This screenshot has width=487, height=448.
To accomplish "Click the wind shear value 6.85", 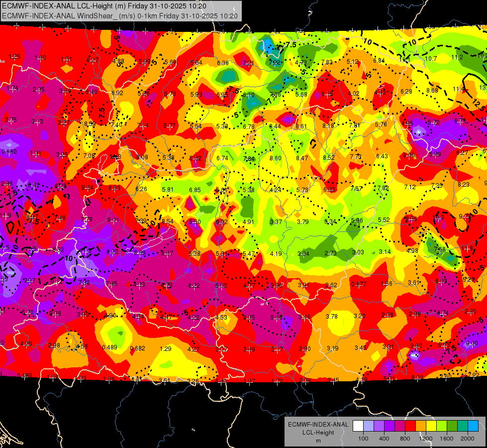I will pyautogui.click(x=195, y=190).
